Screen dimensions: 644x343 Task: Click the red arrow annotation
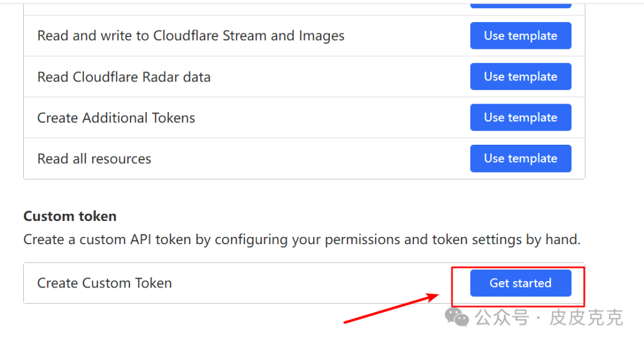(x=391, y=307)
